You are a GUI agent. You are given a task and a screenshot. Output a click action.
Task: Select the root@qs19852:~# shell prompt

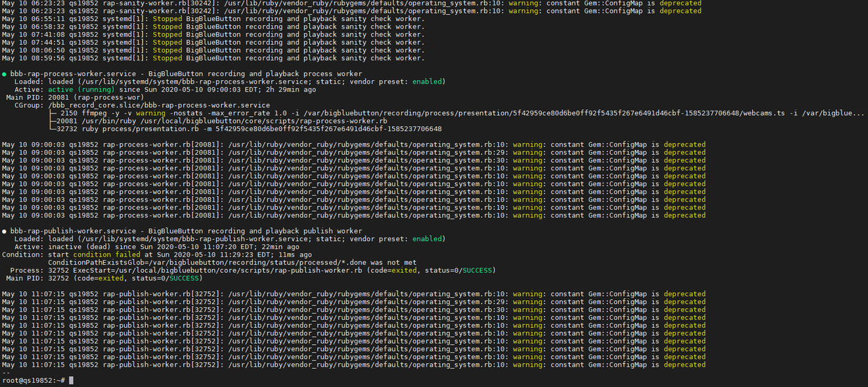coord(34,381)
